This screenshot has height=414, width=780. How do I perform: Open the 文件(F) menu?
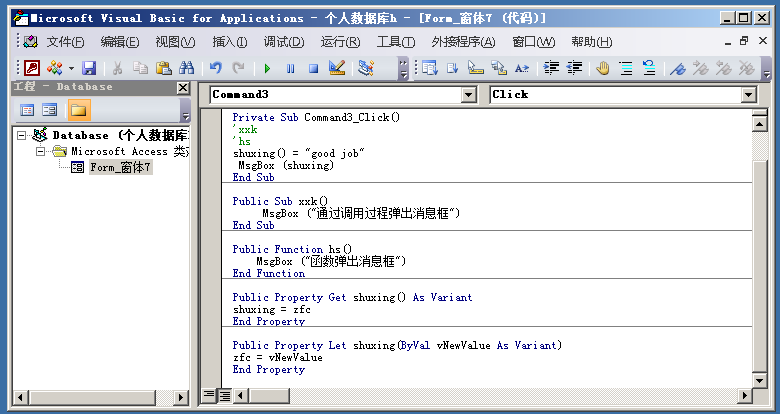tap(65, 42)
